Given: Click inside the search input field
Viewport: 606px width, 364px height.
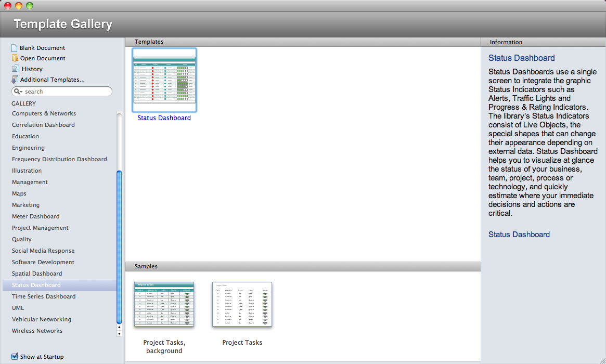Looking at the screenshot, I should point(62,91).
